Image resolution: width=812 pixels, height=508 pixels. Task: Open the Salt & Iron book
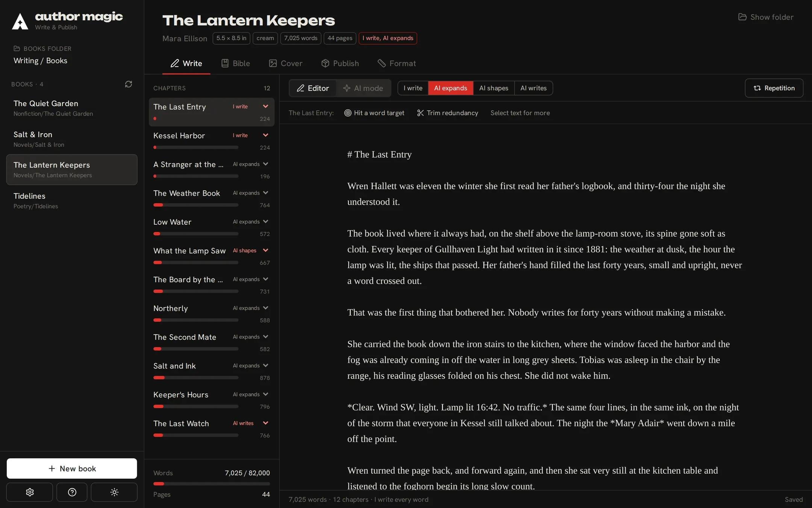pos(72,139)
